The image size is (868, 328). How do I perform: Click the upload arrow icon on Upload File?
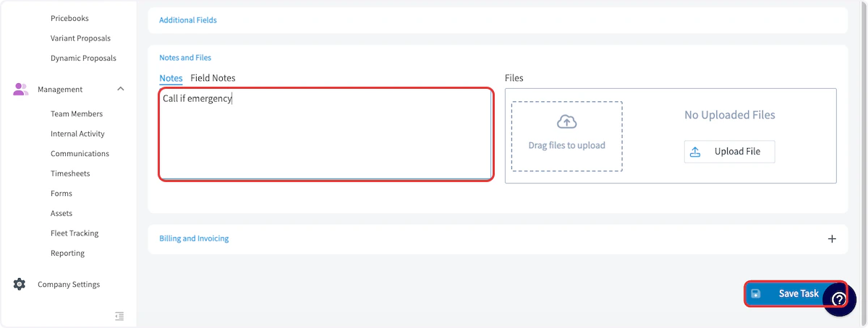[695, 152]
